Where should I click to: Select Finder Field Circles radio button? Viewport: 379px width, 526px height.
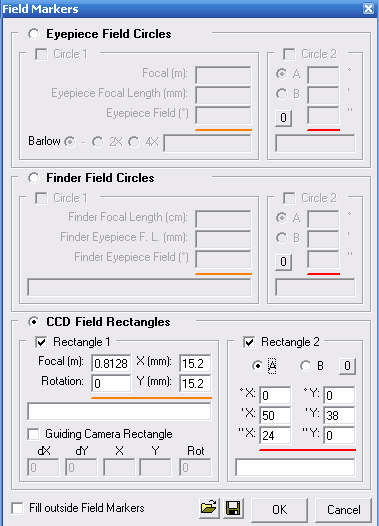[x=34, y=178]
